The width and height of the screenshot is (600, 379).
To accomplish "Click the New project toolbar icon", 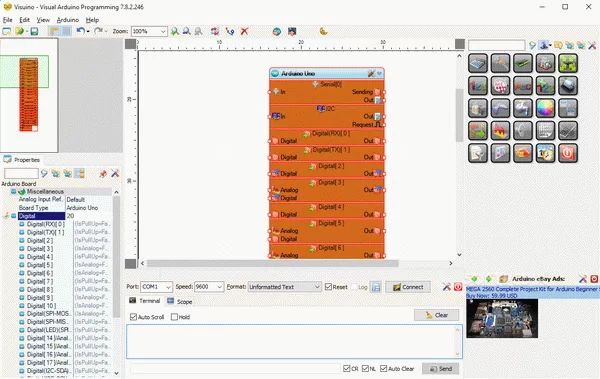I will tap(7, 31).
